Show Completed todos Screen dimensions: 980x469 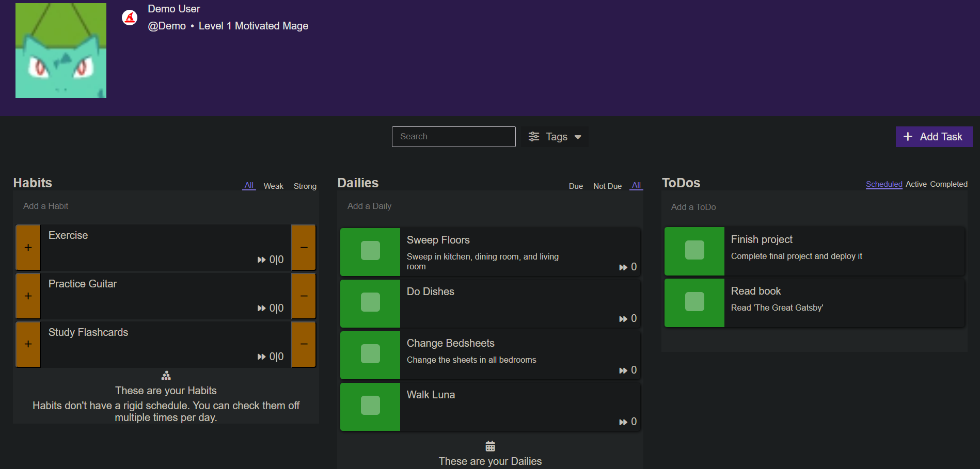tap(949, 184)
